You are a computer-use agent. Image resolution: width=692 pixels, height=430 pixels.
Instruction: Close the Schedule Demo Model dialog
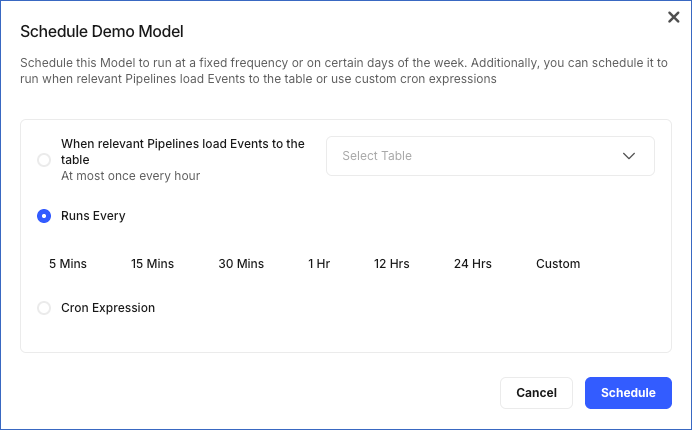pyautogui.click(x=673, y=17)
